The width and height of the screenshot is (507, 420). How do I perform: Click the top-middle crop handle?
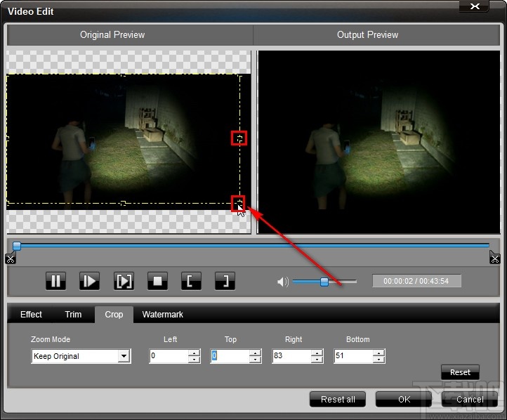[123, 75]
